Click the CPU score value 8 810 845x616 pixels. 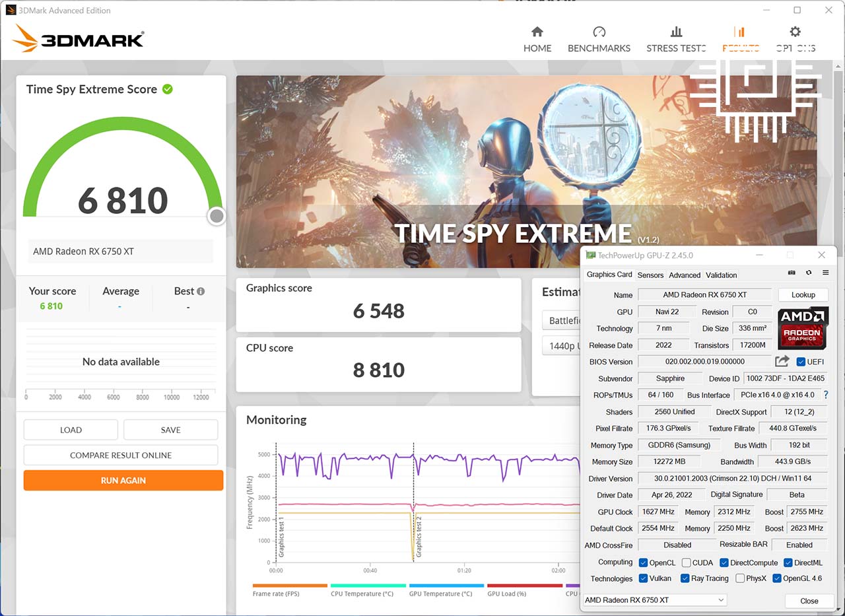coord(378,370)
